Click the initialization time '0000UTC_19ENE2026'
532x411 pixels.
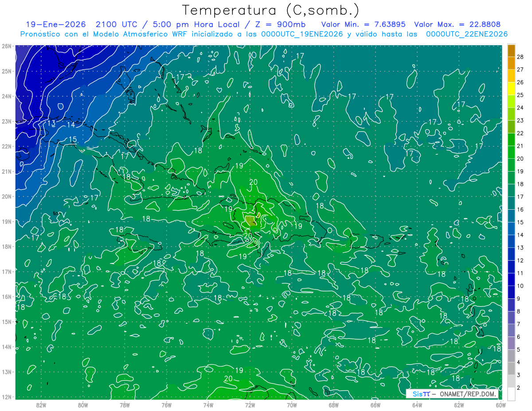[x=301, y=34]
